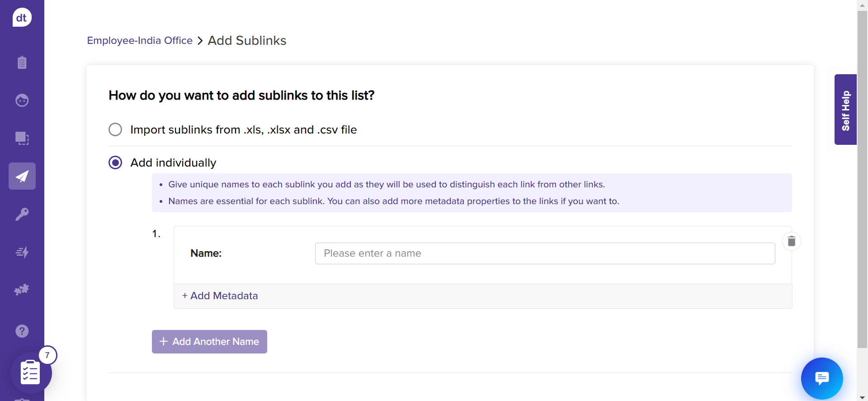Go to Employee-India Office breadcrumb

tap(140, 40)
